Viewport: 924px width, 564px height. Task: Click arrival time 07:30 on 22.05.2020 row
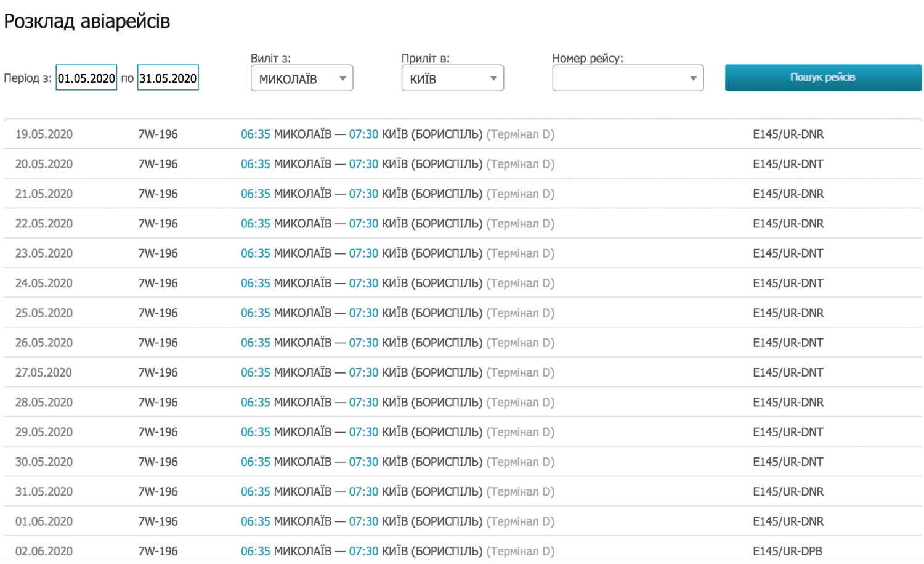(363, 224)
